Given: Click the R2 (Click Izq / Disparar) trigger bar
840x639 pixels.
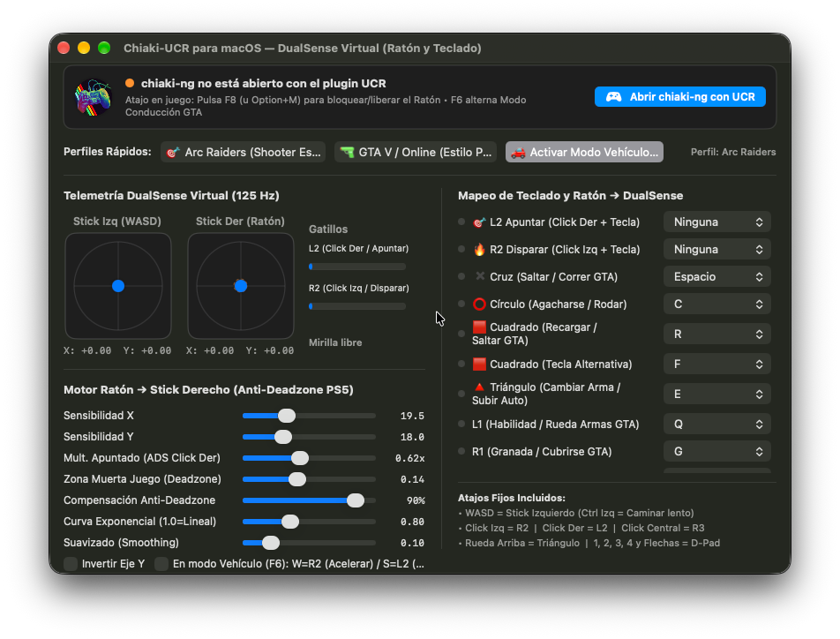Looking at the screenshot, I should pyautogui.click(x=357, y=306).
